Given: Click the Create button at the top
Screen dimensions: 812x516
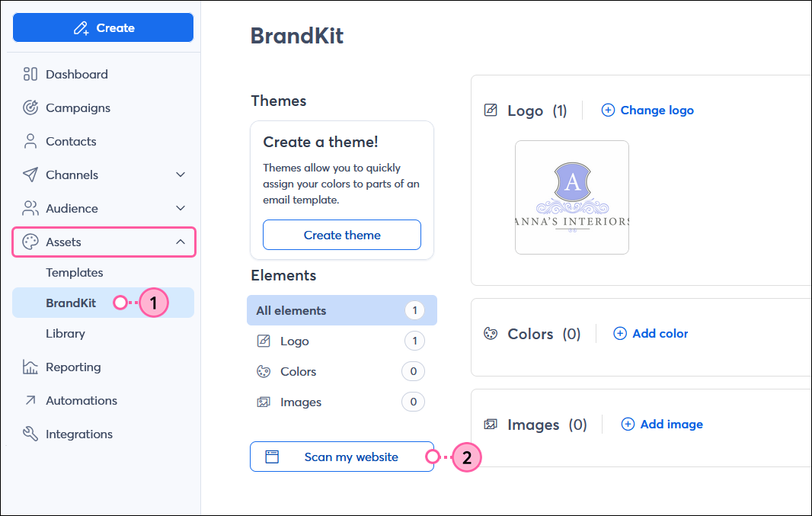Looking at the screenshot, I should (103, 27).
